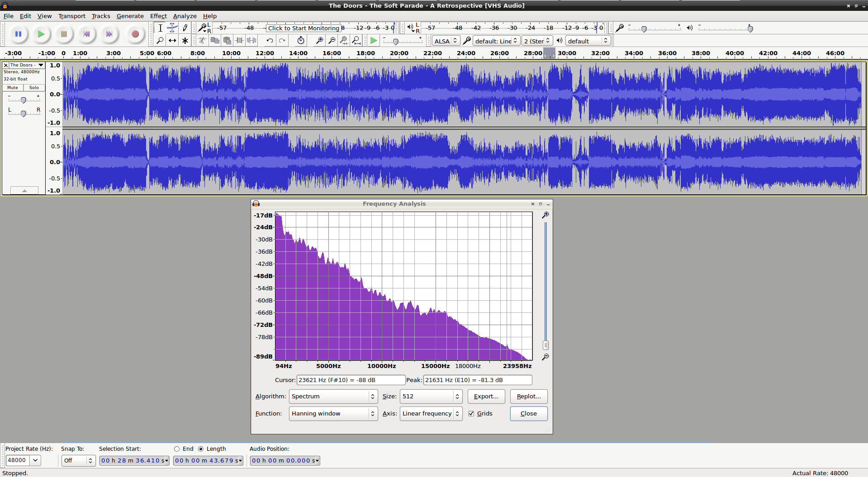
Task: Toggle the Grids checkbox
Action: [471, 414]
